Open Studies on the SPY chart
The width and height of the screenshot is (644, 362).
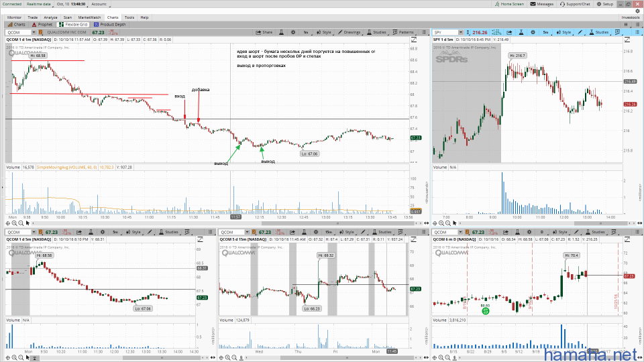click(x=599, y=32)
